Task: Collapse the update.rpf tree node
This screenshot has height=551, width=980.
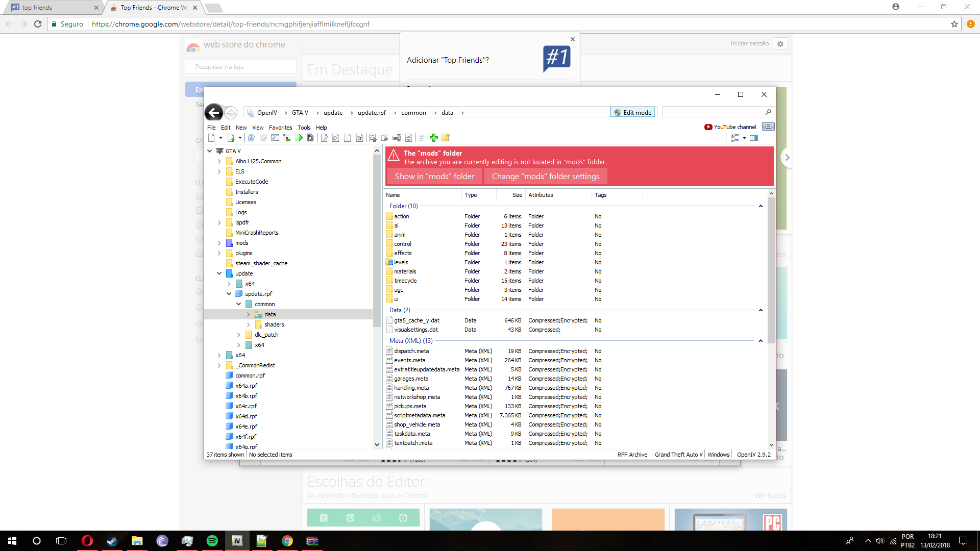Action: [229, 294]
